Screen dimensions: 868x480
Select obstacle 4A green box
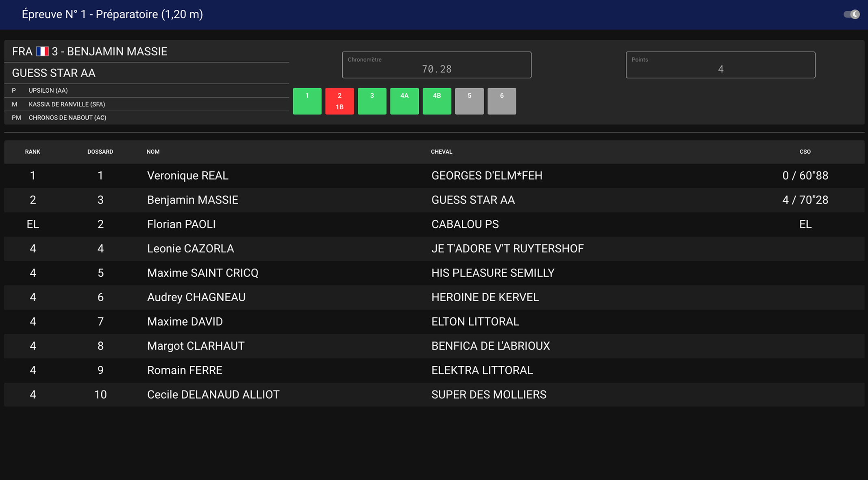(x=404, y=101)
